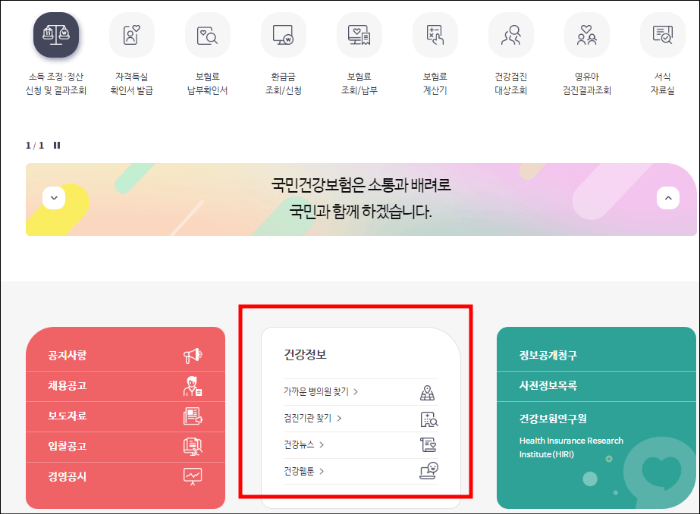Open the 자격득실 확인서 발급 icon
This screenshot has height=514, width=700.
[132, 35]
